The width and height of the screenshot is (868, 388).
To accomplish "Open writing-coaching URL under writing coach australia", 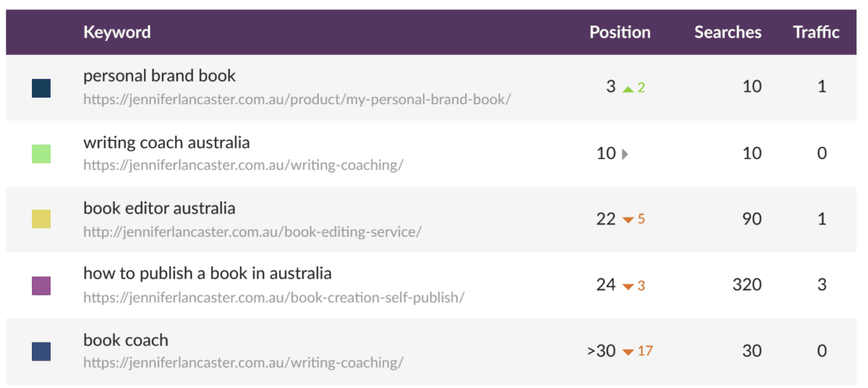I will [x=243, y=165].
